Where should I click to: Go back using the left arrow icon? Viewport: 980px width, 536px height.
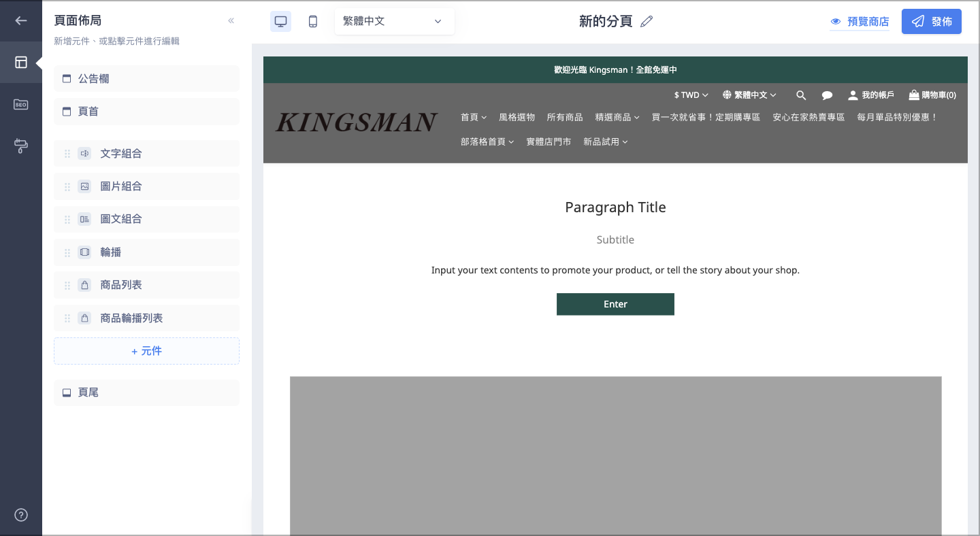[21, 20]
